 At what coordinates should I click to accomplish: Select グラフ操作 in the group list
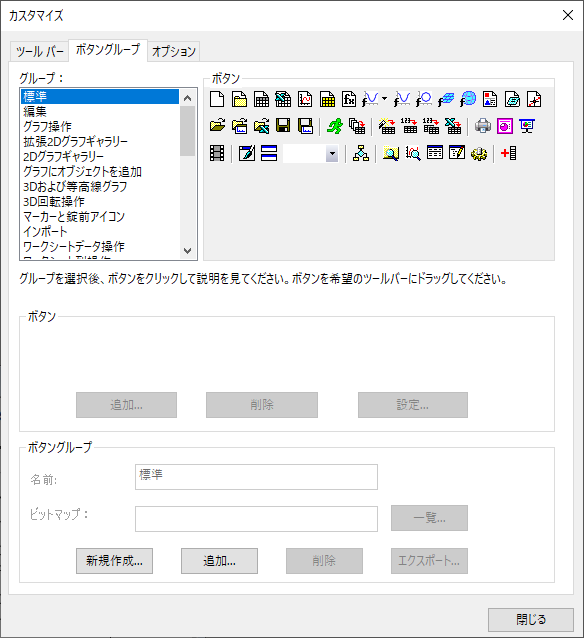(x=100, y=127)
